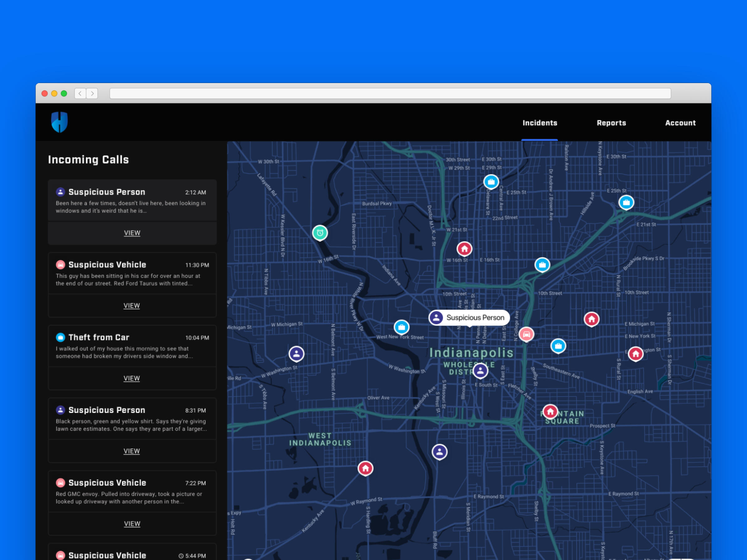Click the purple person marker near W Washington St
This screenshot has height=560, width=747.
click(x=296, y=353)
